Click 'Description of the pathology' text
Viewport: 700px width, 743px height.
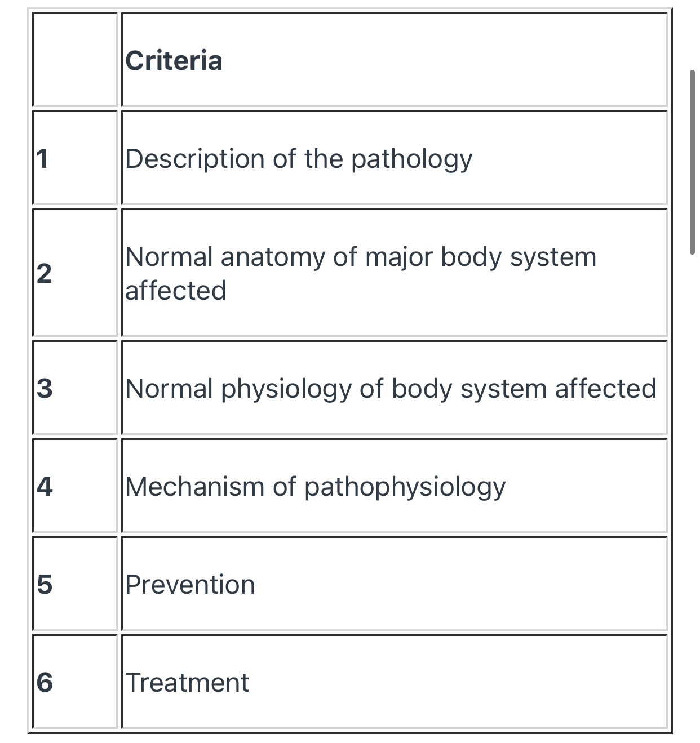point(299,159)
